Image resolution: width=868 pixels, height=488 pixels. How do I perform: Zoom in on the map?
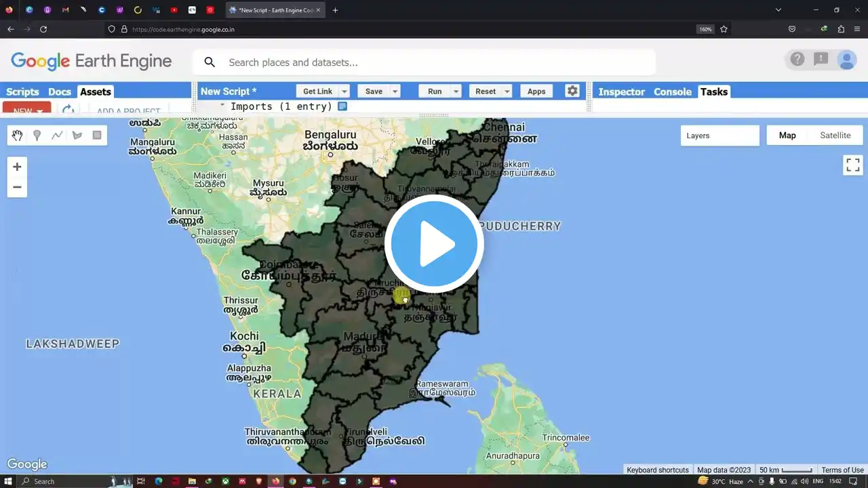(x=17, y=167)
